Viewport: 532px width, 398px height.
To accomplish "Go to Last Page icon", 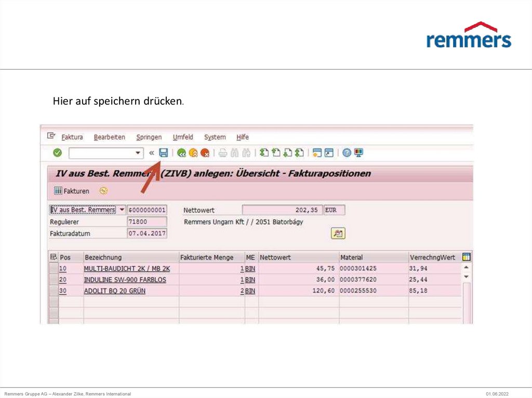I will tap(299, 153).
